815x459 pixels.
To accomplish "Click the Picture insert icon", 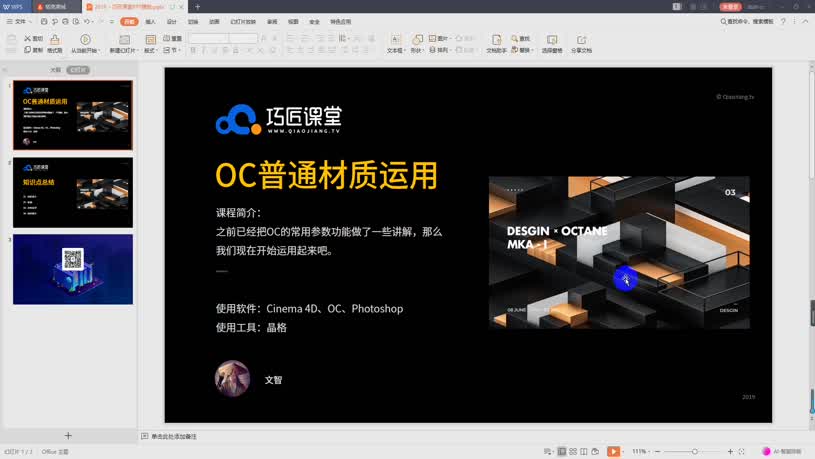I will pos(432,38).
